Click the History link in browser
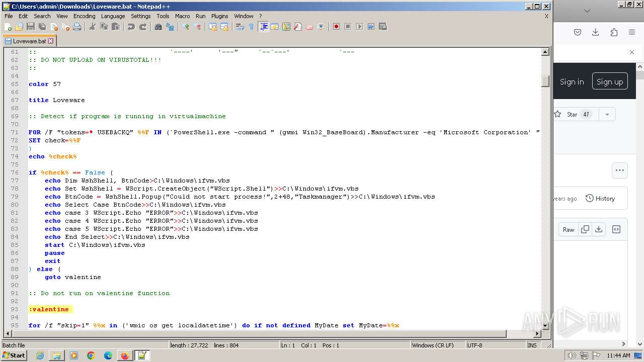The image size is (644, 362). (600, 199)
